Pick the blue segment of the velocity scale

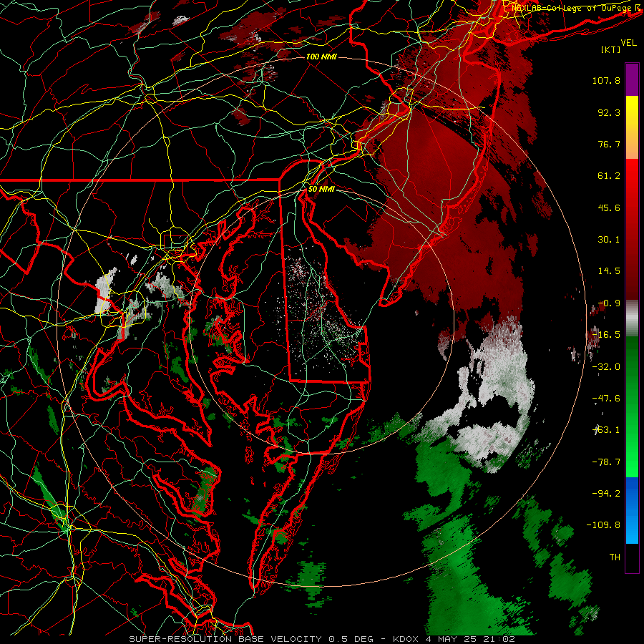(632, 510)
